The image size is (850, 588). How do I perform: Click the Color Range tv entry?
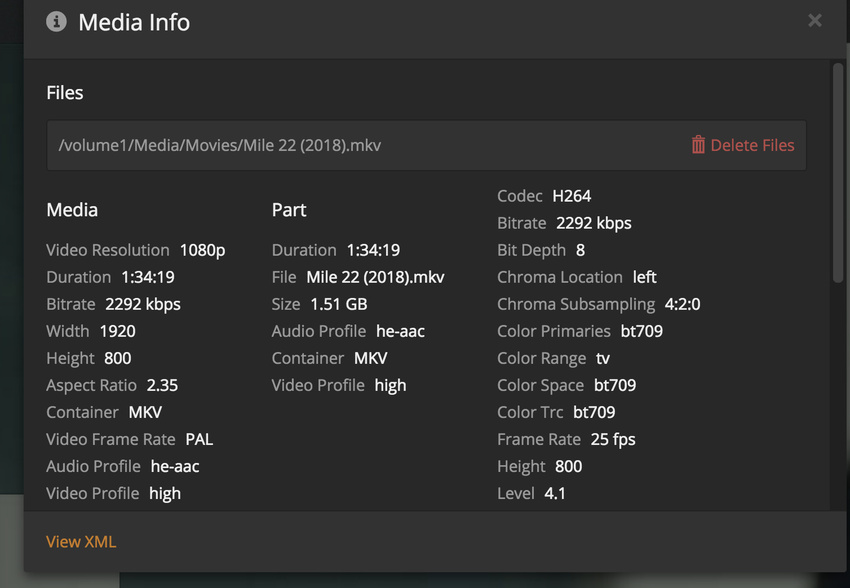click(x=553, y=358)
